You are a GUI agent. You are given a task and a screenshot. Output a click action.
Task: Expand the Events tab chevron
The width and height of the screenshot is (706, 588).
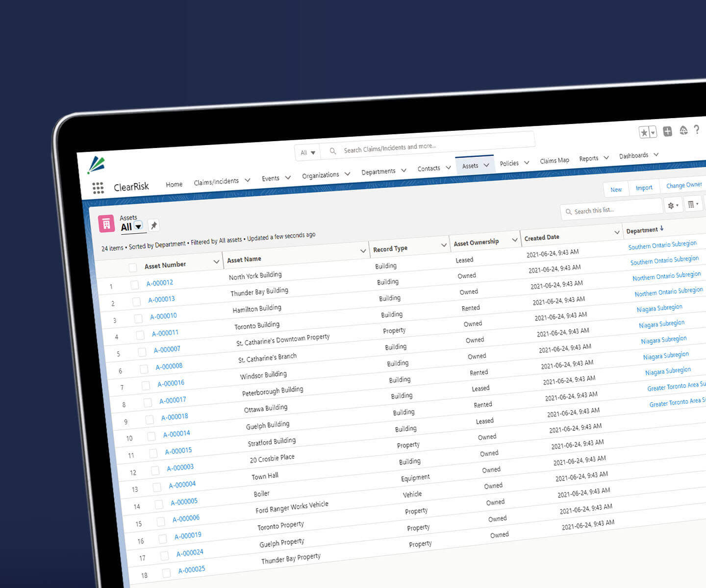288,177
